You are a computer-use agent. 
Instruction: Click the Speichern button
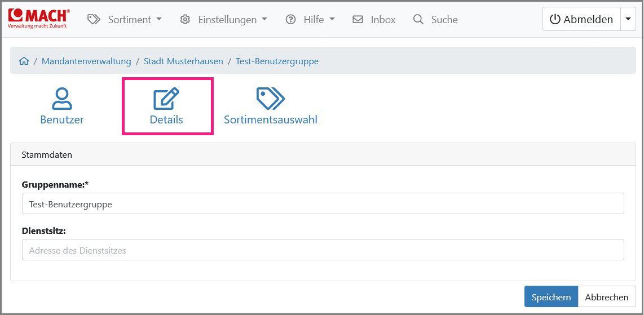(551, 297)
